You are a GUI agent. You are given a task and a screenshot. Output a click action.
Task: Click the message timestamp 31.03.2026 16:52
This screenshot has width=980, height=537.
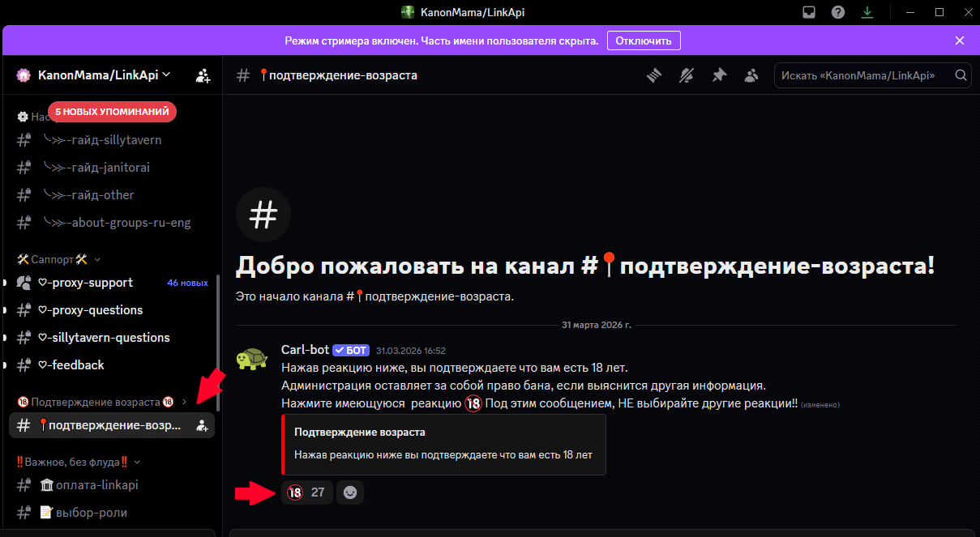pos(411,351)
